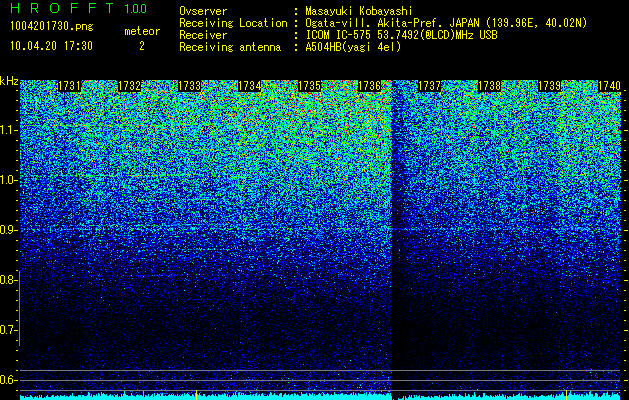The height and width of the screenshot is (400, 629).
Task: Click the Receiving Location label
Action: pyautogui.click(x=233, y=23)
